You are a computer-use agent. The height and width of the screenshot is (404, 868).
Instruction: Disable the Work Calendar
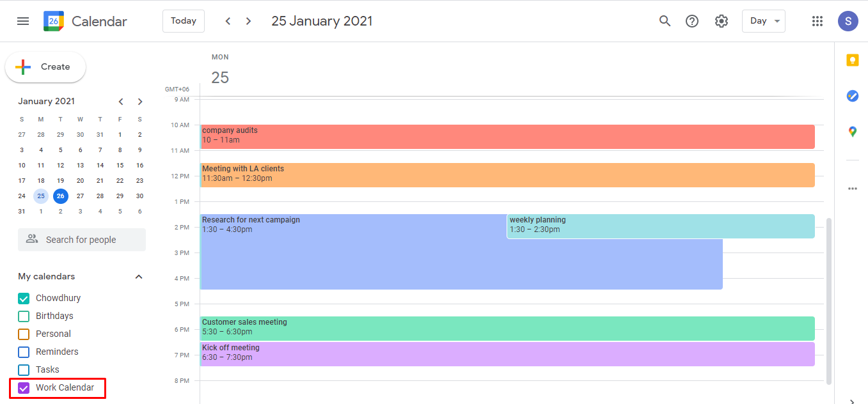[x=23, y=388]
